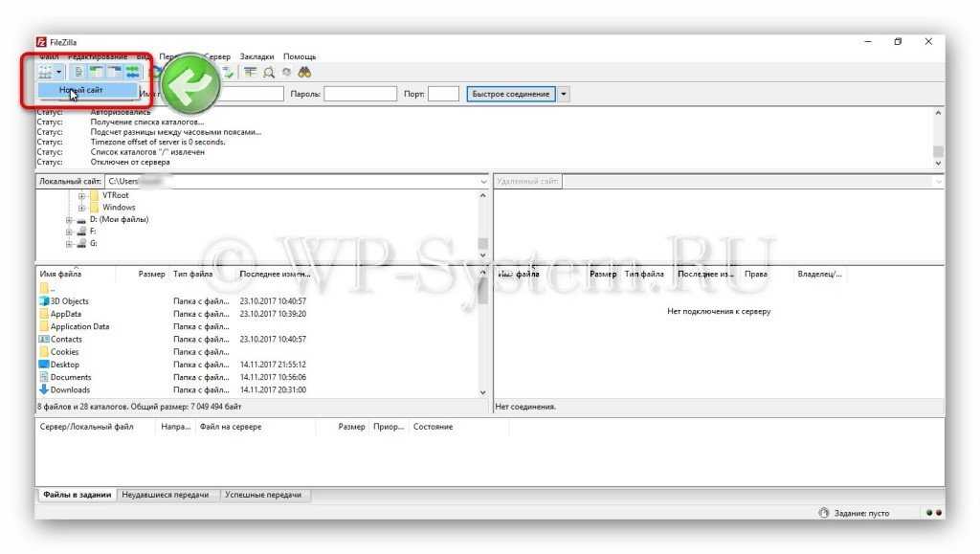The width and height of the screenshot is (980, 554).
Task: Open the Quickconnect history dropdown arrow
Action: (x=564, y=94)
